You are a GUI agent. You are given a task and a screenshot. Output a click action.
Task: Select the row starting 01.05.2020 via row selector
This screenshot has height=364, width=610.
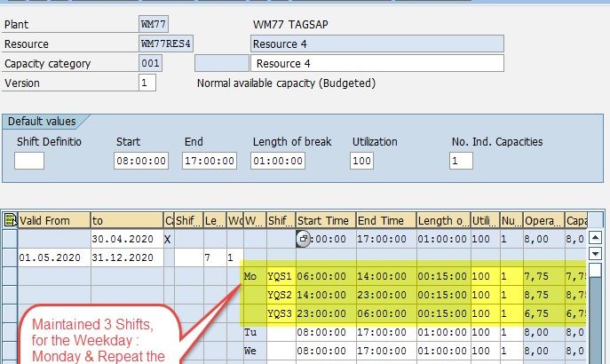point(10,257)
